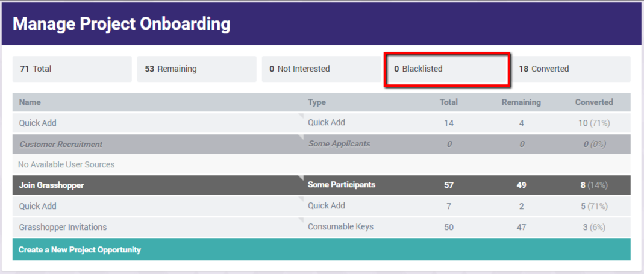The height and width of the screenshot is (274, 644).
Task: Click the corner triangle on Customer Recruitment row
Action: [301, 137]
